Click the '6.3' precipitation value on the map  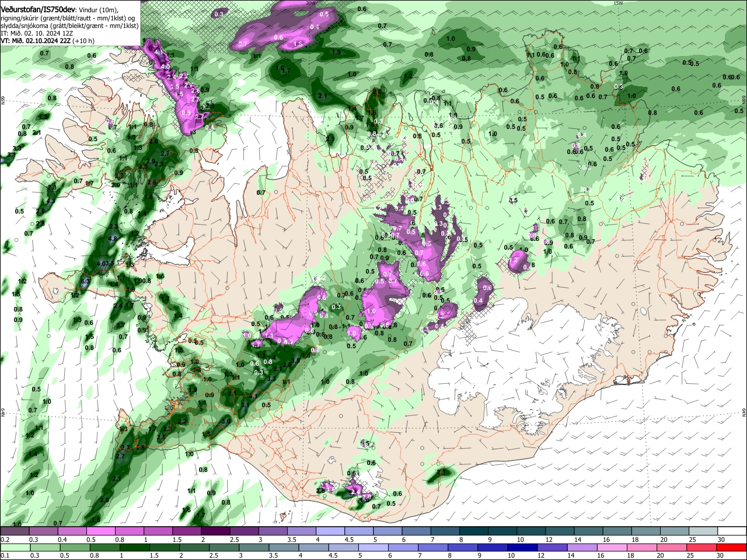click(x=84, y=281)
